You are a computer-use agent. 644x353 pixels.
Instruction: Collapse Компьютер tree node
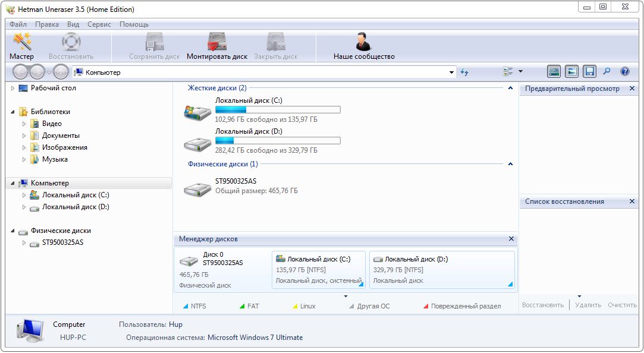[12, 184]
